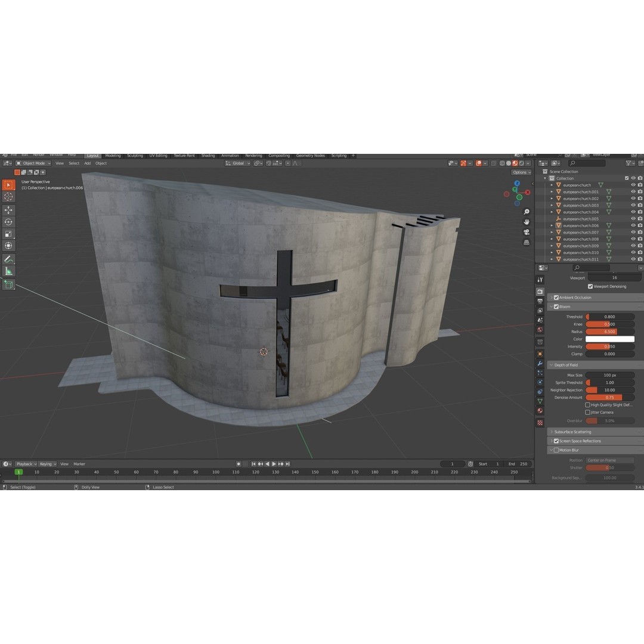
Task: Switch to the Sculpting workspace tab
Action: coord(135,156)
